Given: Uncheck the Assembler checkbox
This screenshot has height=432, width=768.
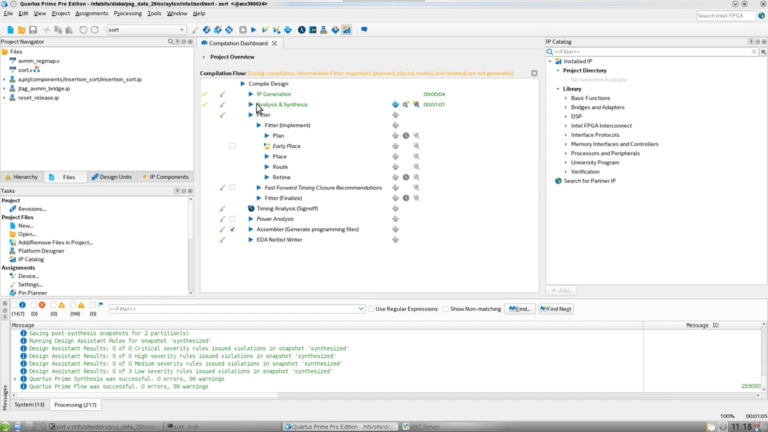Looking at the screenshot, I should [232, 229].
